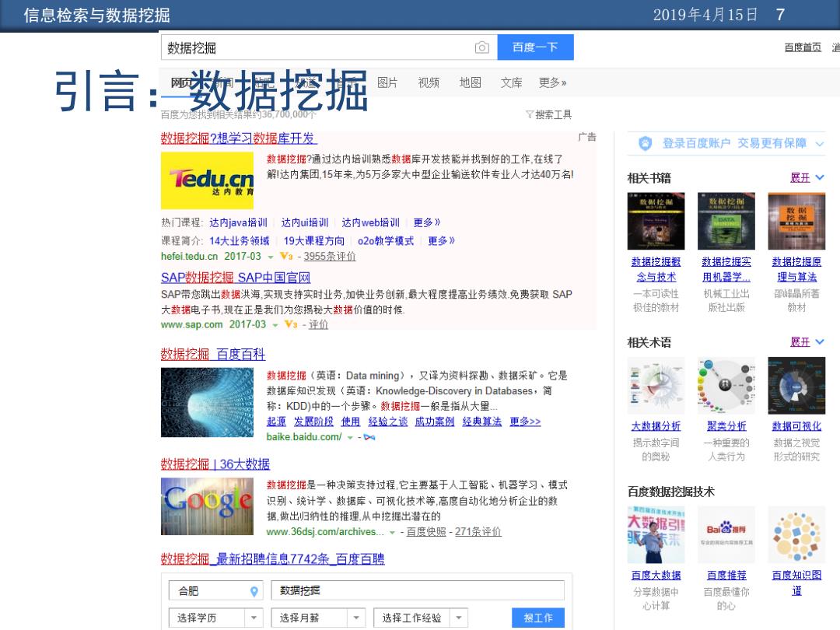This screenshot has width=840, height=630.
Task: Click the V3 badge beside www.sap.com
Action: tap(291, 324)
